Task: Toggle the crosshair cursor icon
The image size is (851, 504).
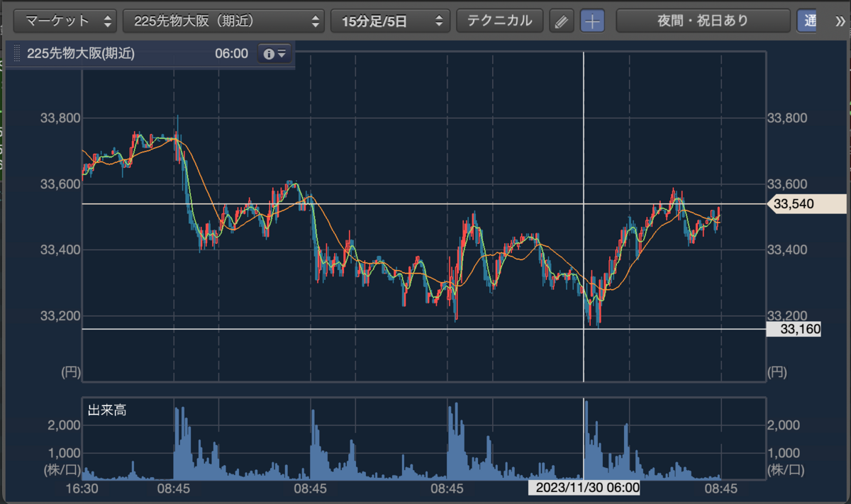Action: click(592, 21)
